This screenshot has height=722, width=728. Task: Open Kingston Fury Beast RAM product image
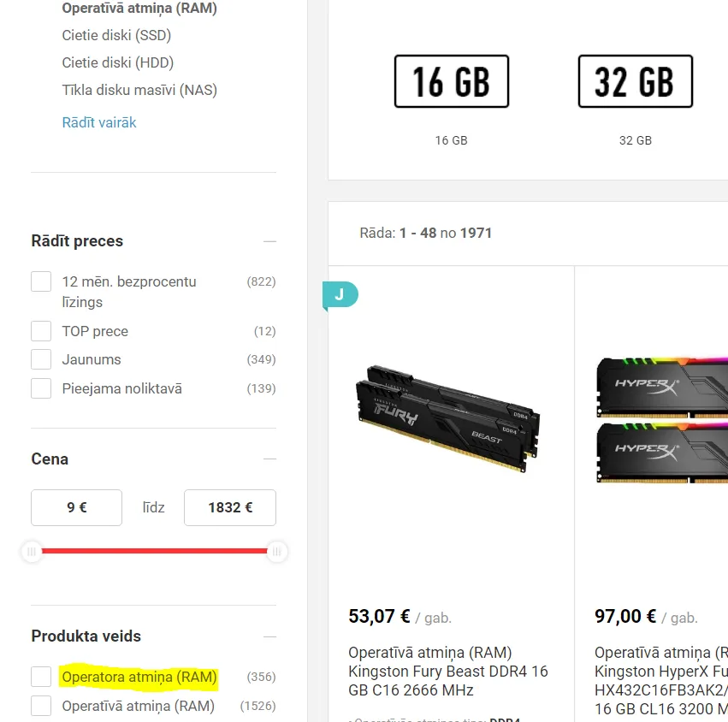coord(448,418)
